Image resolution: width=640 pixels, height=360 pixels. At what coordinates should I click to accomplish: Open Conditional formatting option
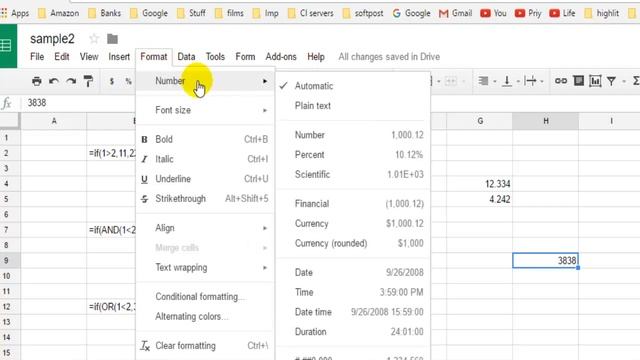[x=205, y=297]
